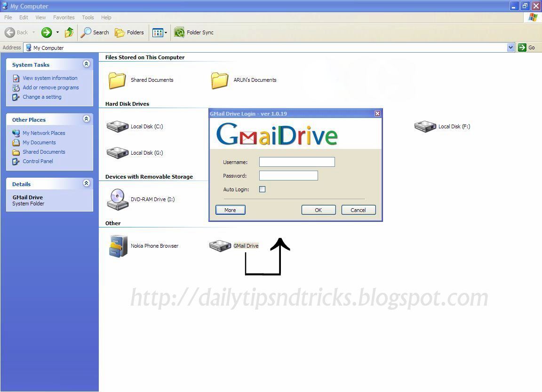Click the Views icon in toolbar
The image size is (542, 392).
click(x=158, y=33)
